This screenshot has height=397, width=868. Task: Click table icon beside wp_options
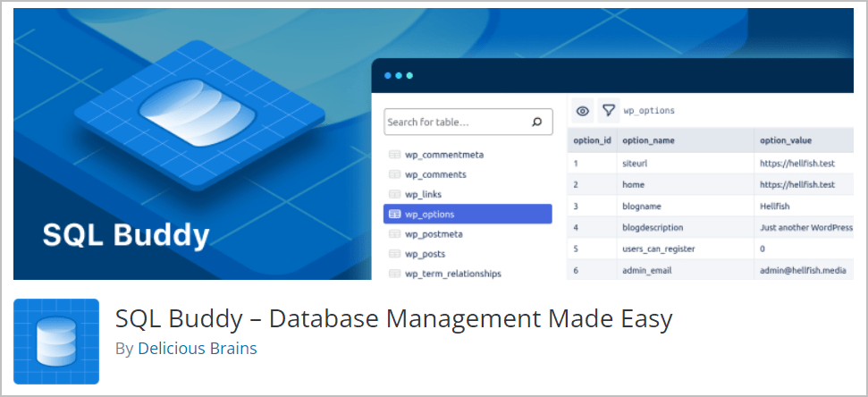coord(394,215)
